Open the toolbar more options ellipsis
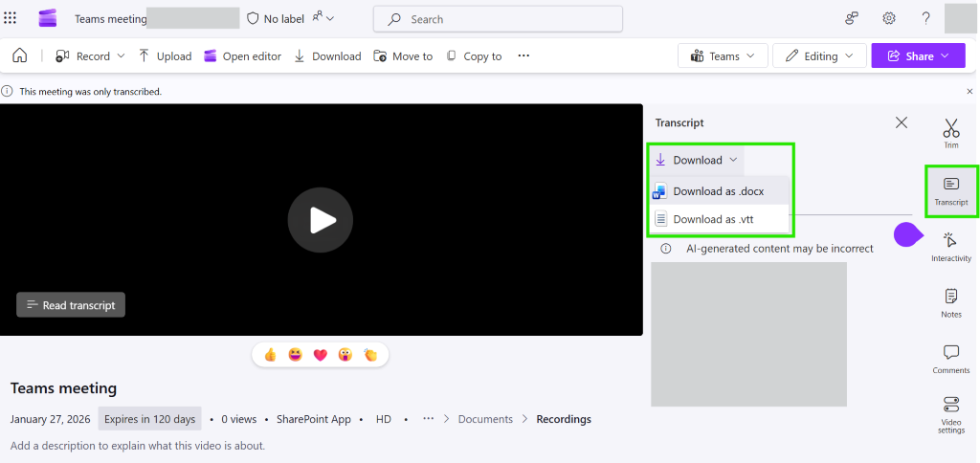This screenshot has height=463, width=980. tap(523, 56)
